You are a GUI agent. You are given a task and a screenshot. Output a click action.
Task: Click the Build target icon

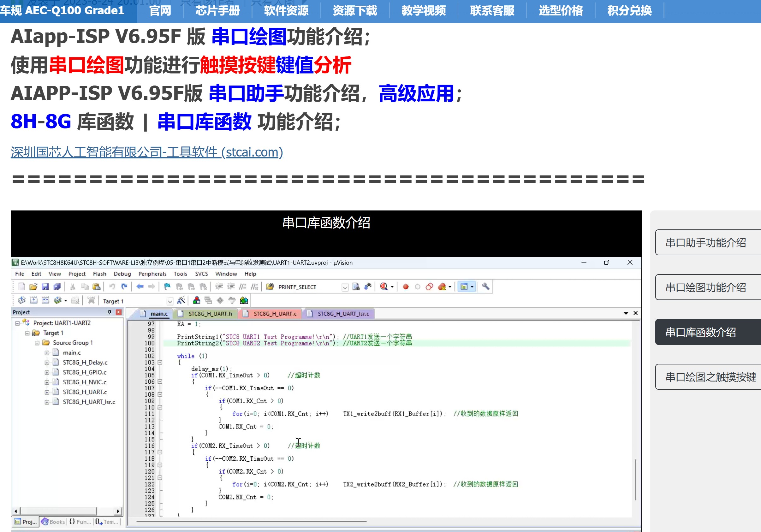33,301
